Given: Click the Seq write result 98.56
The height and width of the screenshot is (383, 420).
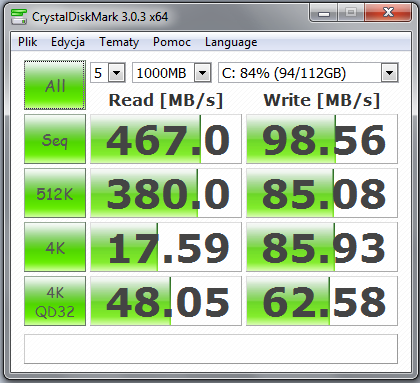Looking at the screenshot, I should [x=322, y=139].
